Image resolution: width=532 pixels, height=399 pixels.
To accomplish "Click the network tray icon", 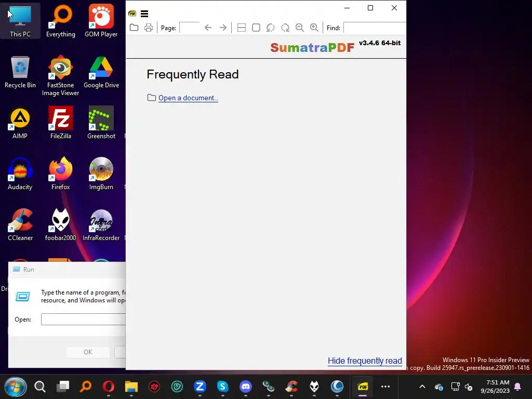I will tap(455, 387).
